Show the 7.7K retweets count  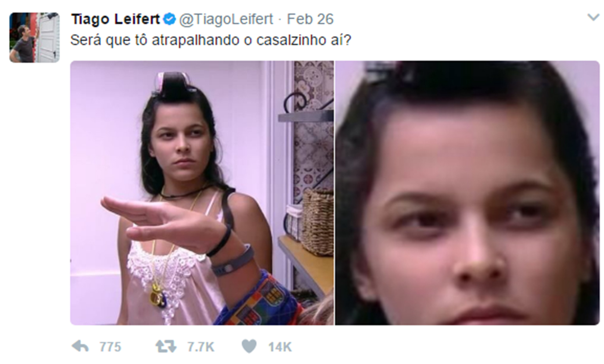coord(201,347)
